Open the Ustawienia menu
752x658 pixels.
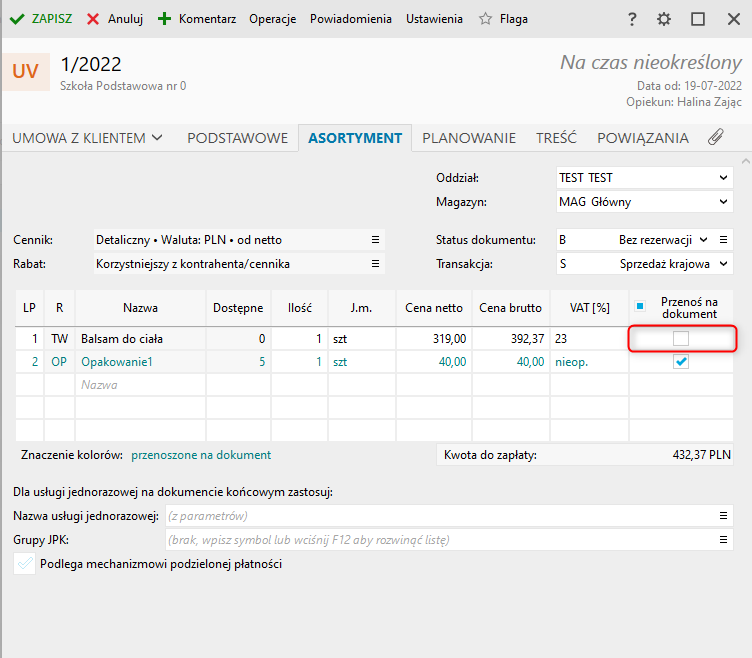pyautogui.click(x=434, y=19)
